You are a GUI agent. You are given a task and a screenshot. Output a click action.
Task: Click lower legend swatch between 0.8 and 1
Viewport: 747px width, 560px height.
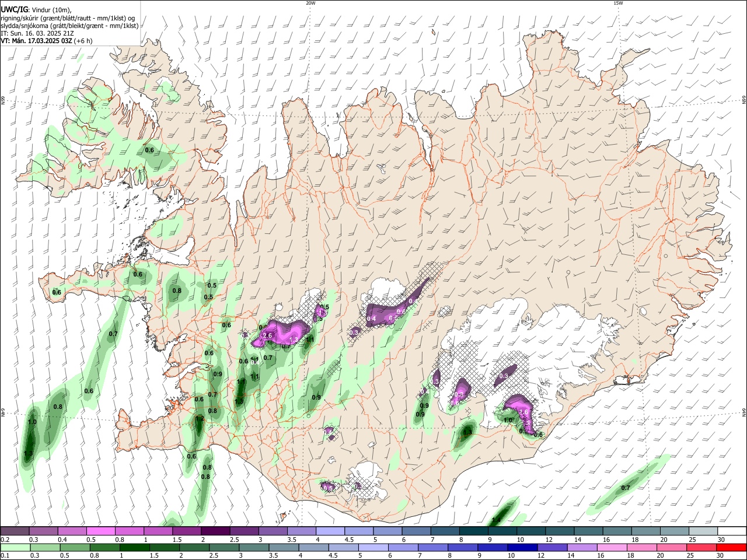pos(104,547)
